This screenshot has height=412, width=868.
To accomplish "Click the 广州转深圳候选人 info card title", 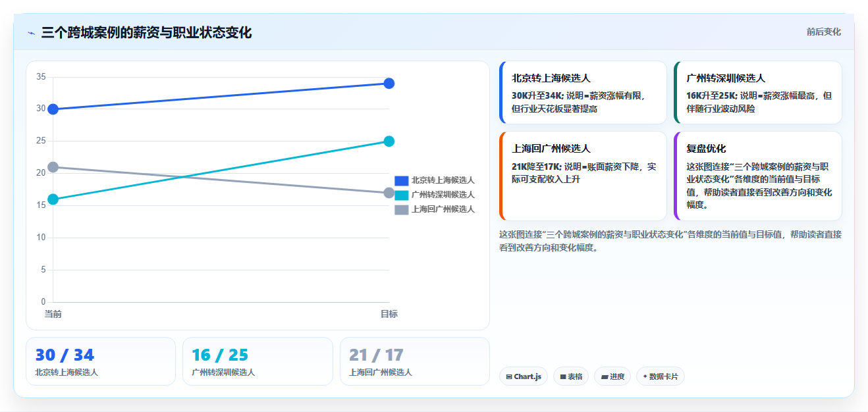I will 726,78.
